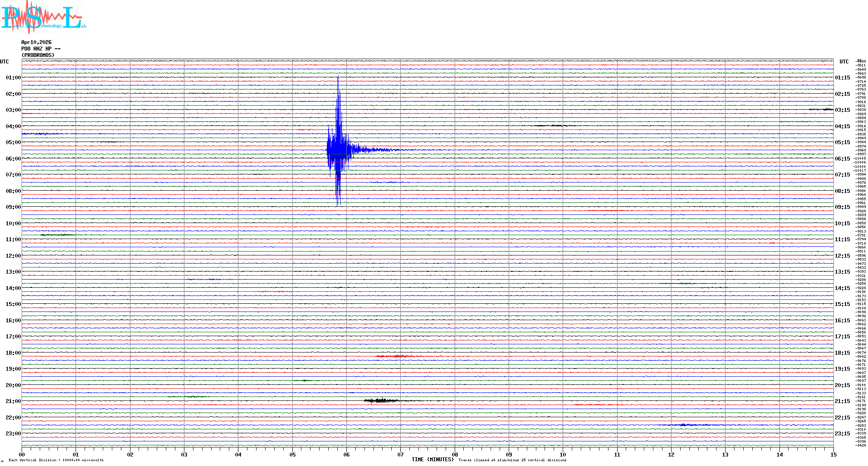Click the 09:15 label on right axis
The width and height of the screenshot is (868, 466).
coord(842,207)
